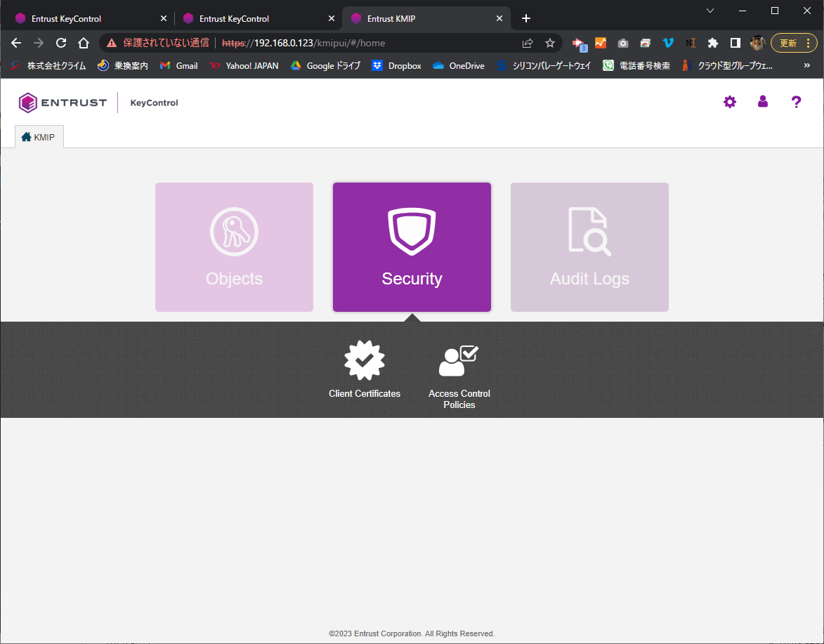The width and height of the screenshot is (824, 644).
Task: Open the Gmail bookmark
Action: [179, 65]
